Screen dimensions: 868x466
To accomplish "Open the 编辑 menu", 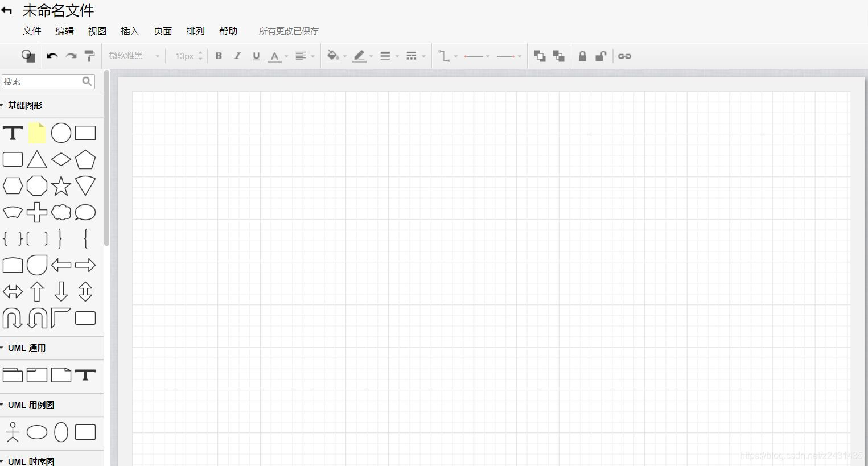I will coord(65,31).
